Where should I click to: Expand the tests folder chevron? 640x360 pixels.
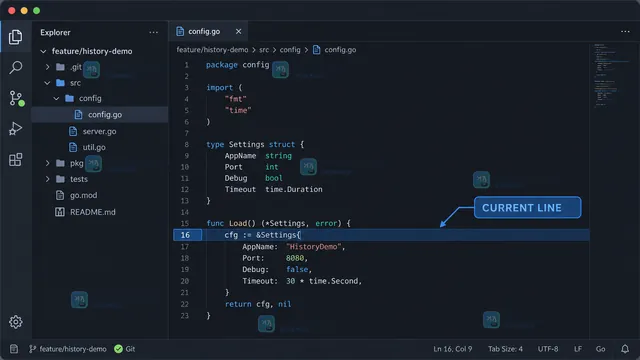pyautogui.click(x=47, y=179)
